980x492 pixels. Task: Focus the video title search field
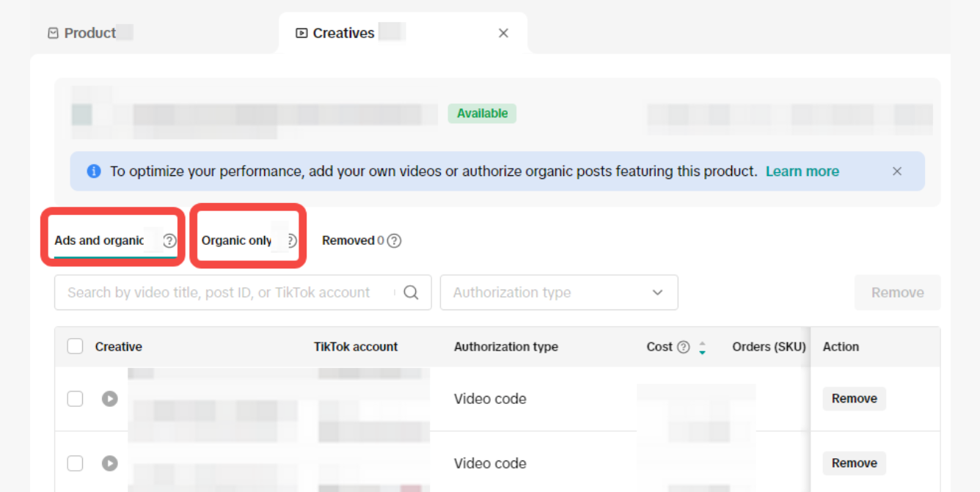coord(227,293)
